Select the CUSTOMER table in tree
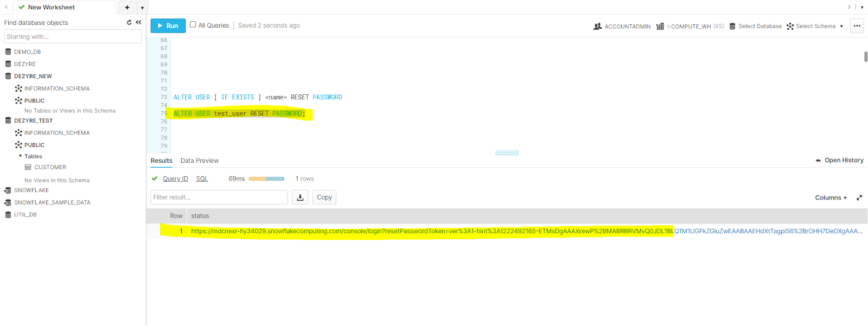 click(50, 168)
